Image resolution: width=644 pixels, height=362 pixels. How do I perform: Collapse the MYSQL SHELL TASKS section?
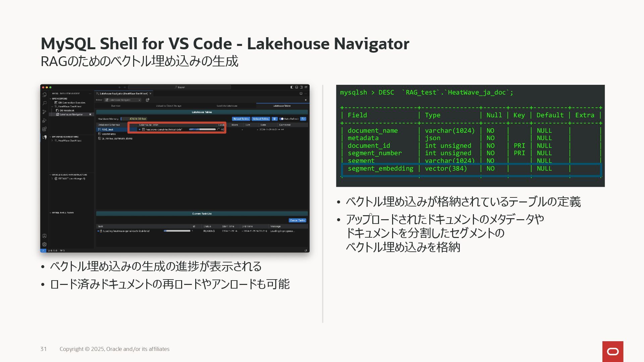[51, 213]
